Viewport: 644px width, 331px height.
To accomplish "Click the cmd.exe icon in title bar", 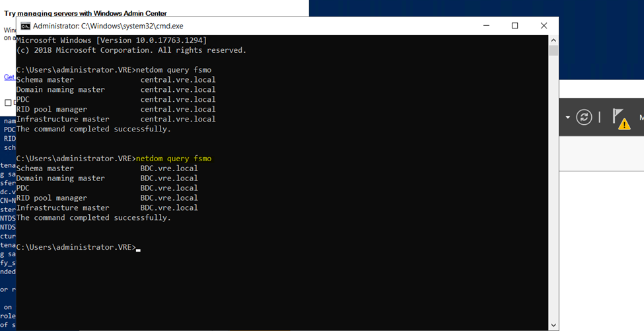I will pos(25,26).
